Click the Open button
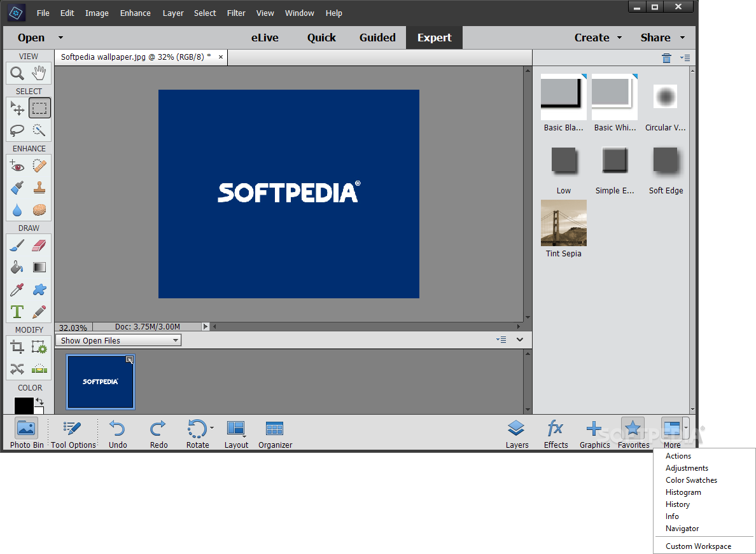756x554 pixels. tap(31, 38)
